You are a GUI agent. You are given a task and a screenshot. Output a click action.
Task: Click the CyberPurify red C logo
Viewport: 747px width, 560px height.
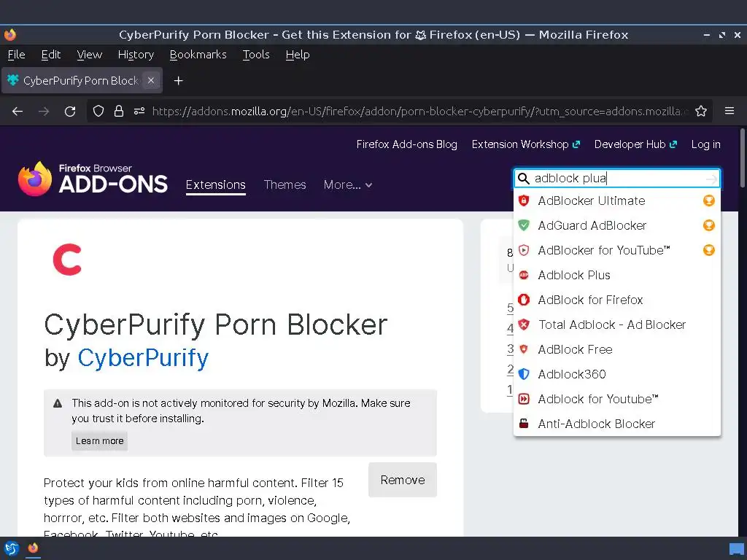(x=67, y=260)
